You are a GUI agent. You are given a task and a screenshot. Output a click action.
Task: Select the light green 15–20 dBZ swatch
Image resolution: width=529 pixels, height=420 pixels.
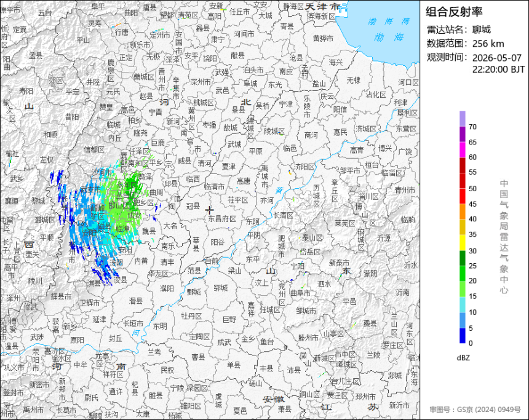click(462, 289)
